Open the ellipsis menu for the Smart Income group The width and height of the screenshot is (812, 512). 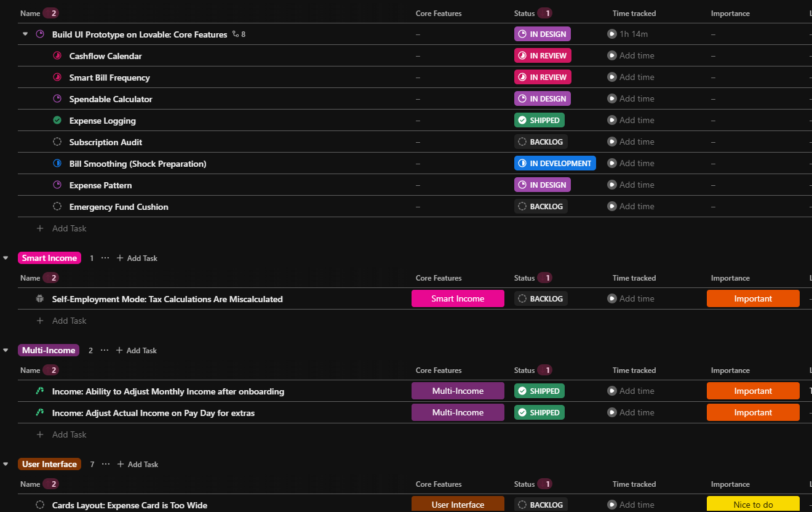(105, 258)
